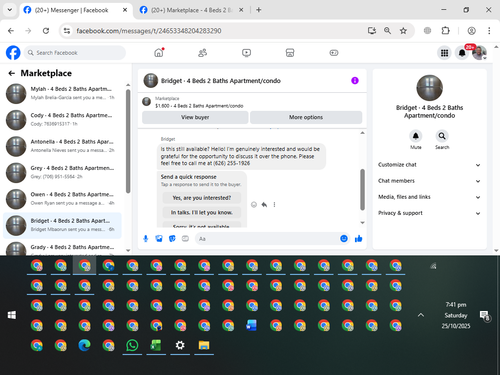Viewport: 500px width, 375px height.
Task: Reply to Bridget's message with arrow icon
Action: coord(264,205)
